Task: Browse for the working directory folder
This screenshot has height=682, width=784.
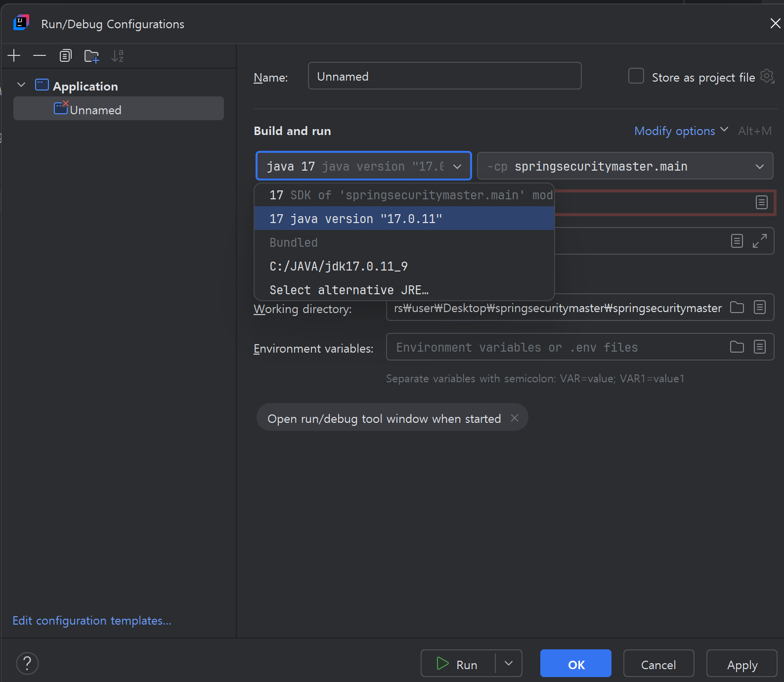Action: (x=737, y=307)
